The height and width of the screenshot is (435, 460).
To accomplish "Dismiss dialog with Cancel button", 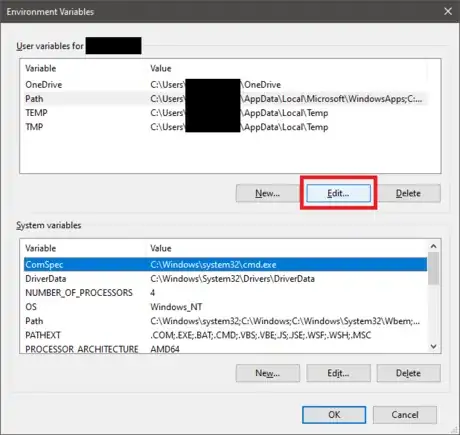I will (405, 415).
